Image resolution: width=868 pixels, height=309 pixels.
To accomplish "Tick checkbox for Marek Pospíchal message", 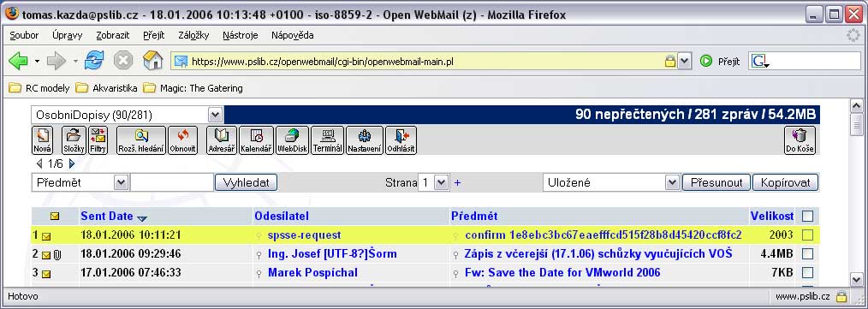I will point(808,272).
